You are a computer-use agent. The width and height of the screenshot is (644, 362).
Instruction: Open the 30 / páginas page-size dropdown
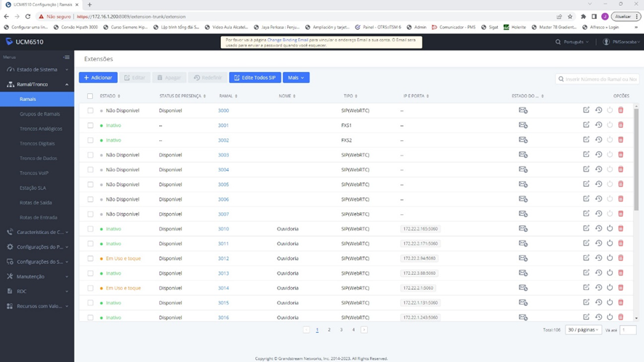pyautogui.click(x=583, y=330)
